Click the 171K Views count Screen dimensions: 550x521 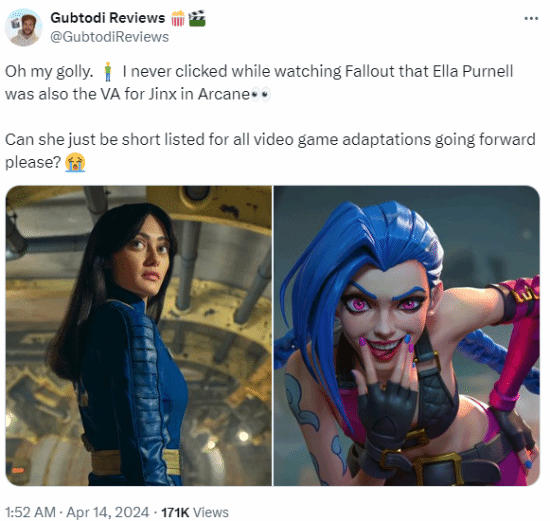pyautogui.click(x=195, y=512)
